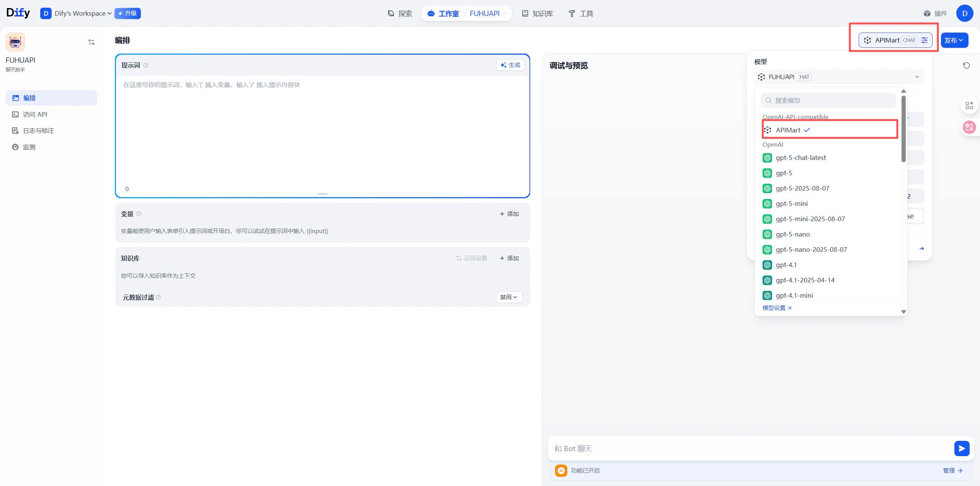Click the gpt-5-chat-latest OpenAI icon

click(x=767, y=158)
